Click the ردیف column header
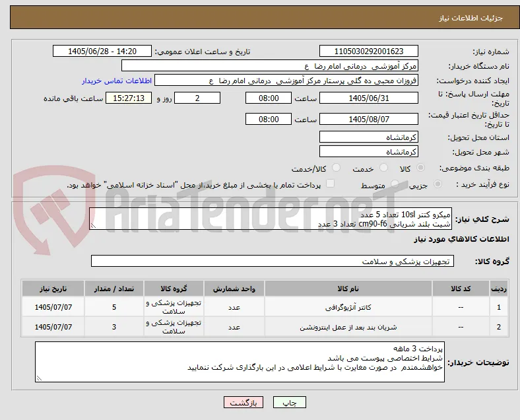Screen dimensions: 520x420 tap(498, 289)
